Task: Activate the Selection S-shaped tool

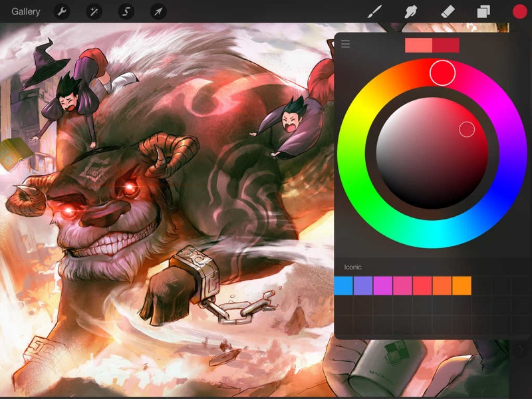Action: (x=126, y=11)
